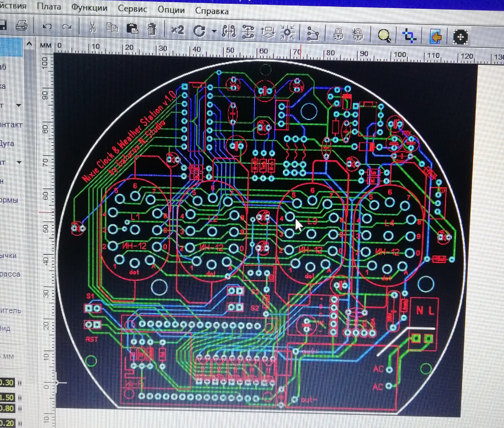Click the horizontal ruler at 70 mm
This screenshot has width=504, height=428.
[x=297, y=53]
